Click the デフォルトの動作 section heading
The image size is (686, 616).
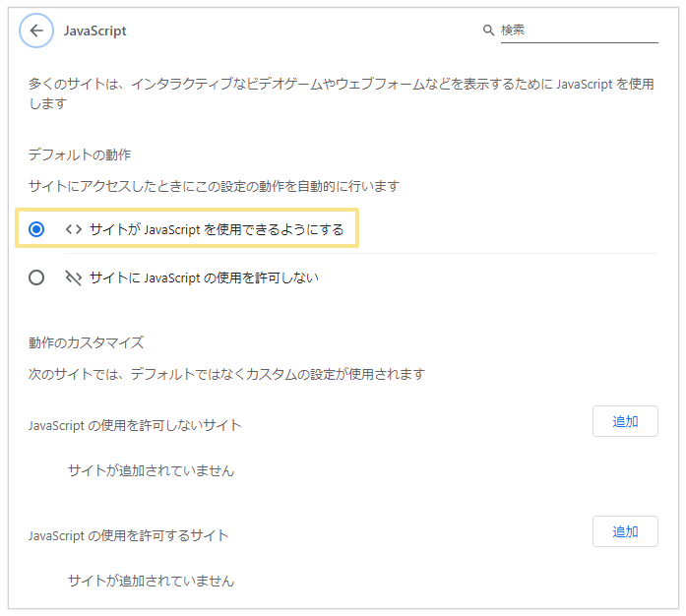pyautogui.click(x=80, y=154)
